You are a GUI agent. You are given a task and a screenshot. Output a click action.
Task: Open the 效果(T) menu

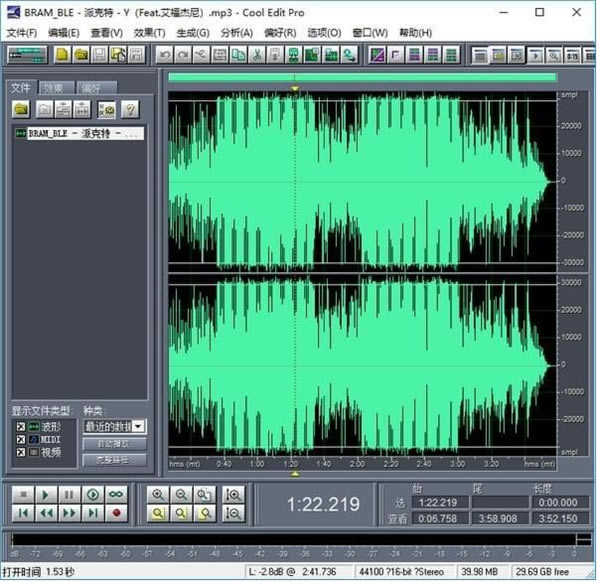coord(149,33)
